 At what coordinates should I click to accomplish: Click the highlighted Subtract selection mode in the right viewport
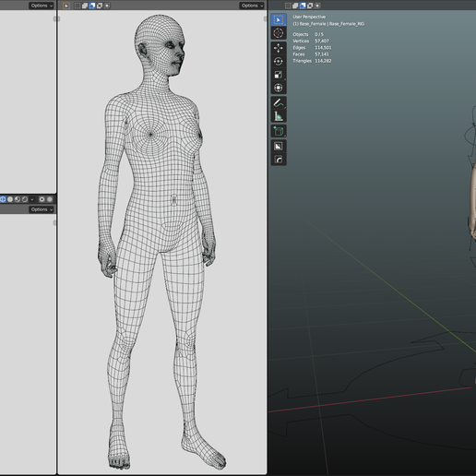303,6
